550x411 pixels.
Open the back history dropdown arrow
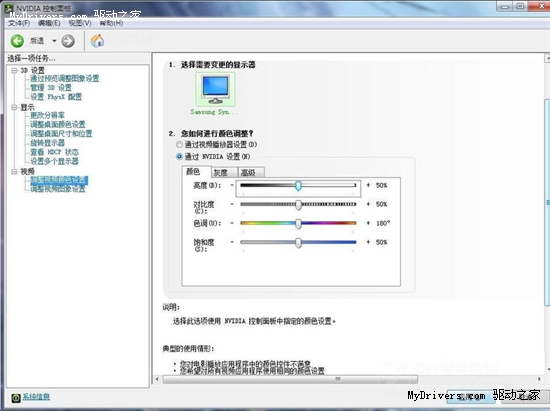click(54, 41)
